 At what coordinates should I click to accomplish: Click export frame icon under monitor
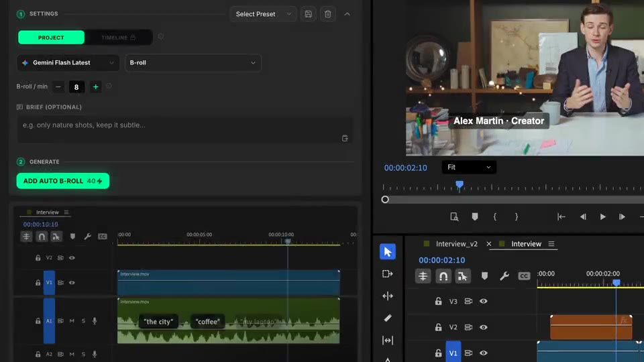pyautogui.click(x=454, y=217)
